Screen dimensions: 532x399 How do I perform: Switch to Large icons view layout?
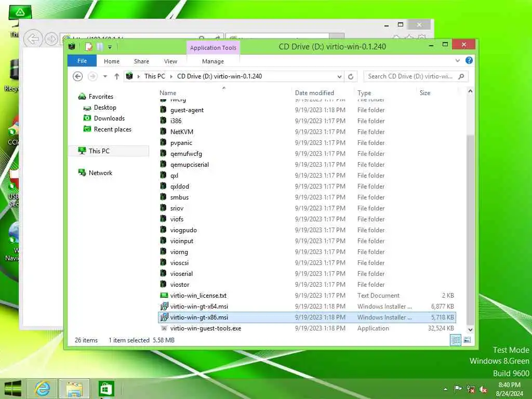pos(467,340)
